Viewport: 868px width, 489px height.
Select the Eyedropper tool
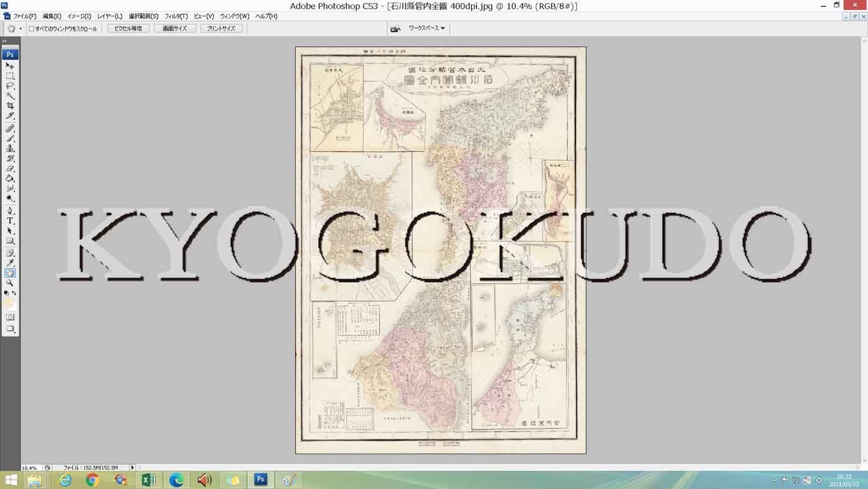10,263
